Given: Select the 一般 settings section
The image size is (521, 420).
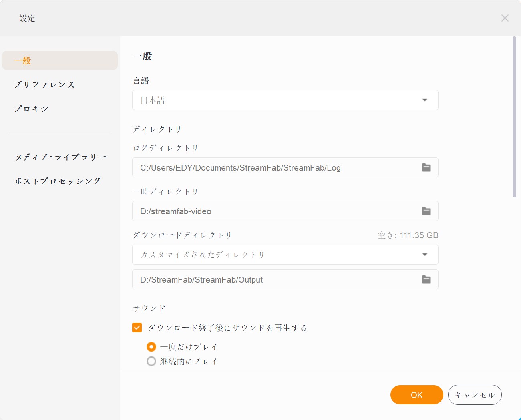Looking at the screenshot, I should [22, 60].
